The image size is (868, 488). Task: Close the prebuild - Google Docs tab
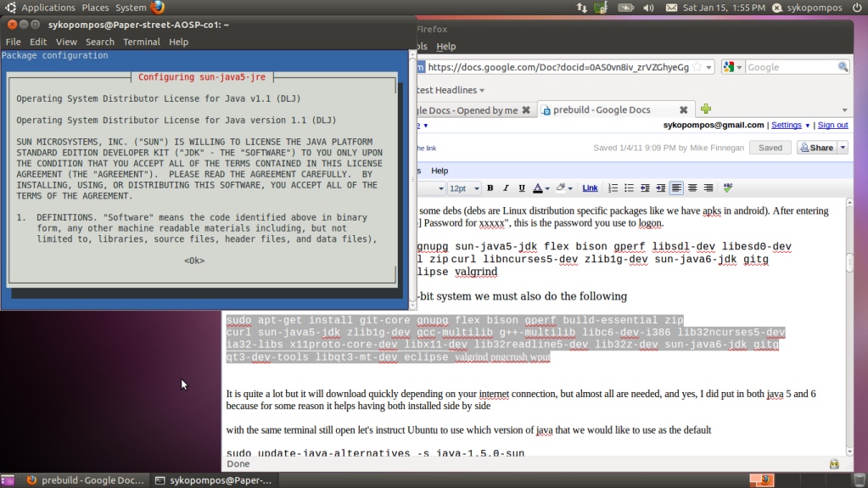(684, 109)
